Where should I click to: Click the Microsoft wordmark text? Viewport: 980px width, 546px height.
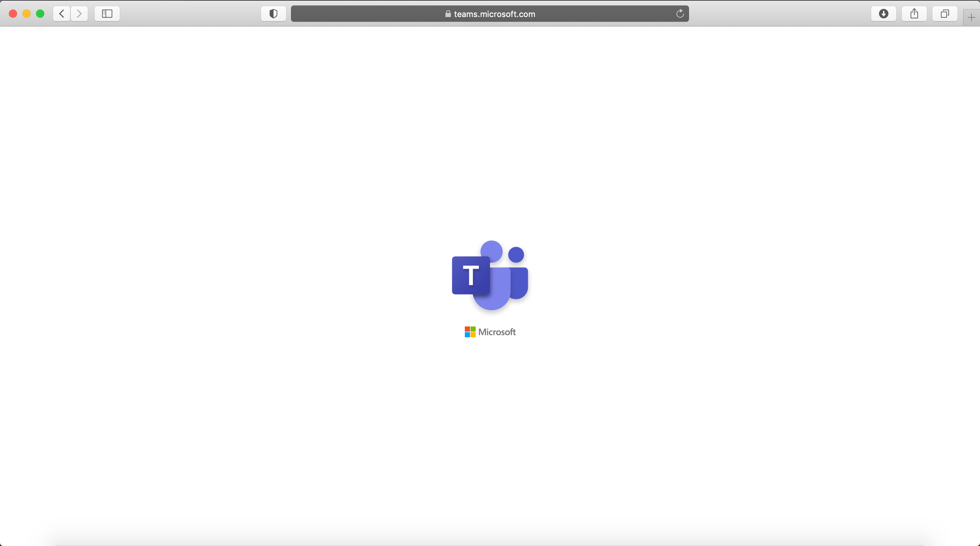pyautogui.click(x=497, y=332)
